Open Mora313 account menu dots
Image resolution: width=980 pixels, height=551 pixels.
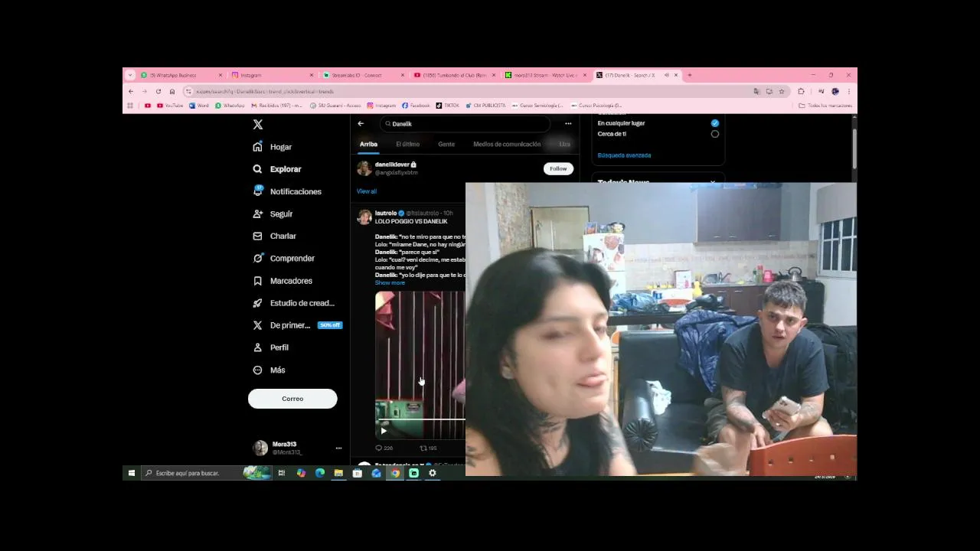(x=338, y=448)
